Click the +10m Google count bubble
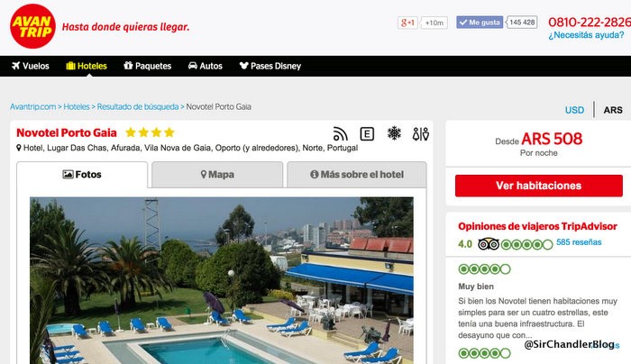The height and width of the screenshot is (364, 631). [x=434, y=23]
